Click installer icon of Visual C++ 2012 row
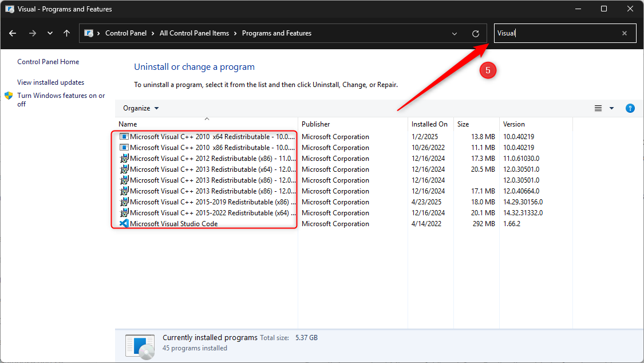Image resolution: width=644 pixels, height=363 pixels. click(124, 158)
